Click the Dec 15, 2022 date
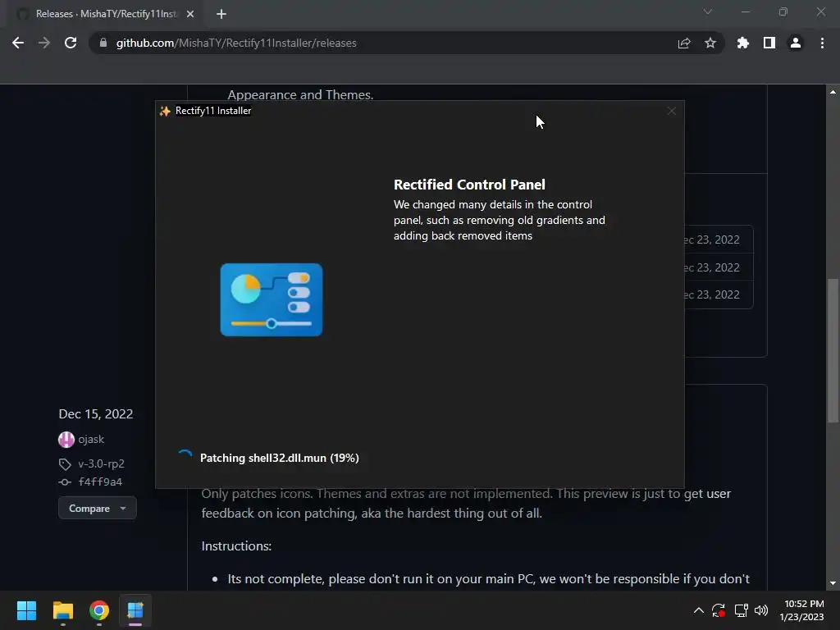Image resolution: width=840 pixels, height=630 pixels. [x=96, y=414]
